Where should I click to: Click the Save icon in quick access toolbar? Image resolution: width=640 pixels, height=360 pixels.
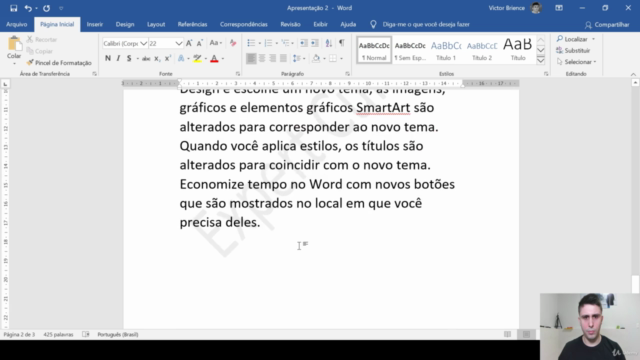[13, 8]
